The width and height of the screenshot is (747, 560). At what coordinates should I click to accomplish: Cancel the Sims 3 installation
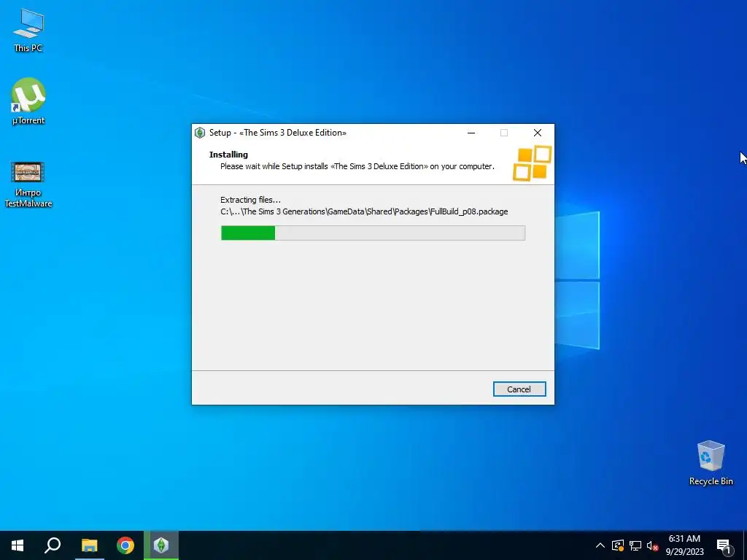click(519, 389)
